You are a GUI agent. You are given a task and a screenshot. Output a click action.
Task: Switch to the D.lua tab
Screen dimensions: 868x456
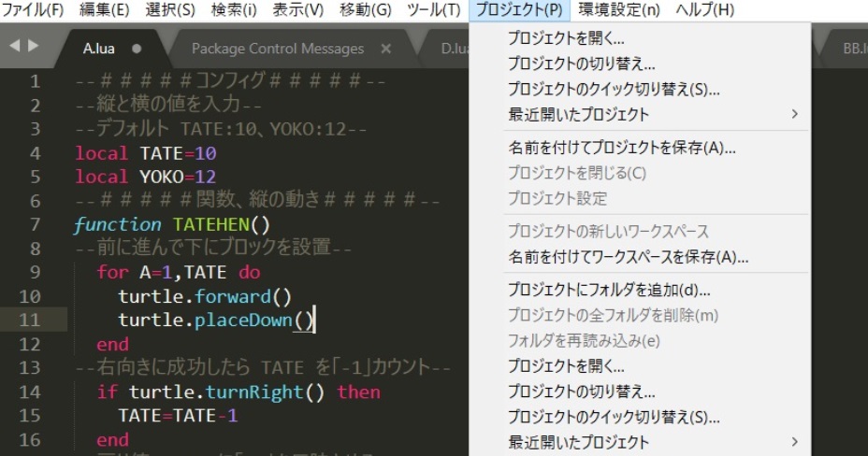[x=454, y=49]
